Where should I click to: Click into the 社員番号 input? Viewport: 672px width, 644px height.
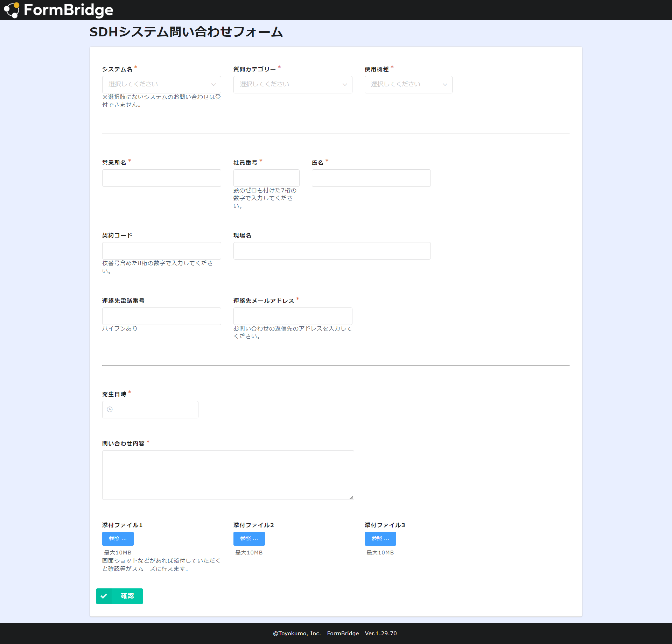point(266,178)
